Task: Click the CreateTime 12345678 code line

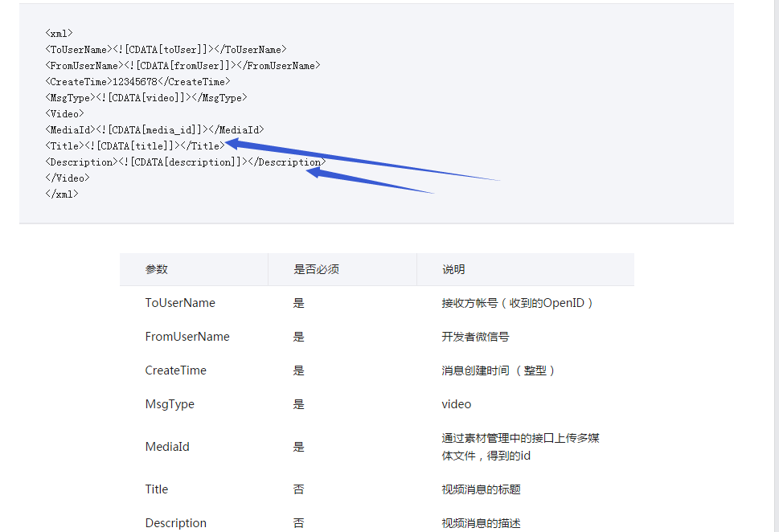Action: [137, 81]
